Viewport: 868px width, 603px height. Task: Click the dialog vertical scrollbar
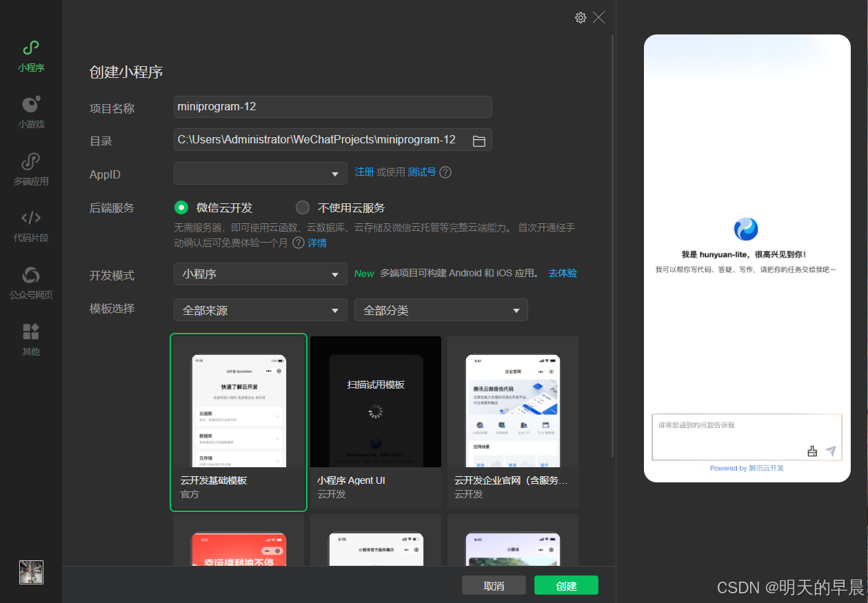612,246
